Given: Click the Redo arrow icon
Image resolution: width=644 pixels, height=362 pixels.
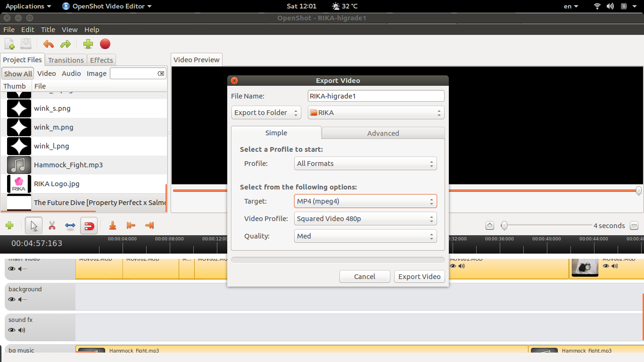Looking at the screenshot, I should (66, 44).
